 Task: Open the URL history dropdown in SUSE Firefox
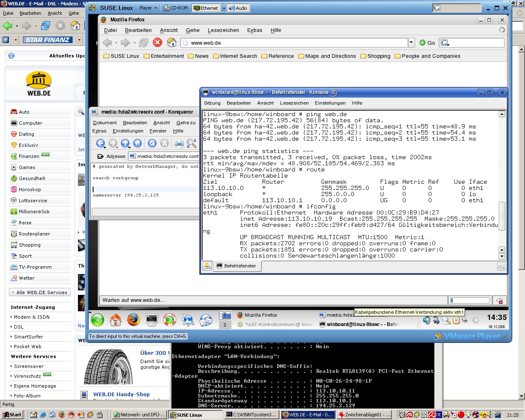click(x=411, y=43)
